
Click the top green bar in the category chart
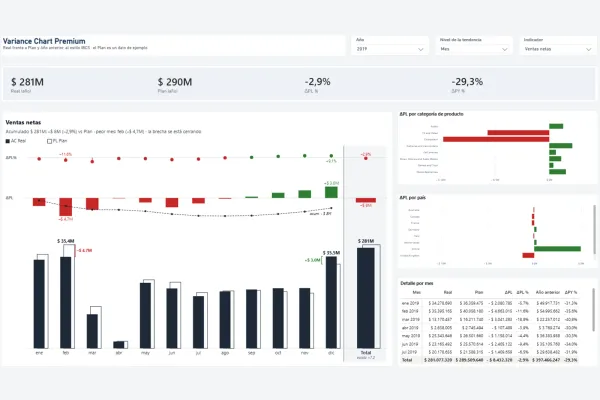(556, 126)
